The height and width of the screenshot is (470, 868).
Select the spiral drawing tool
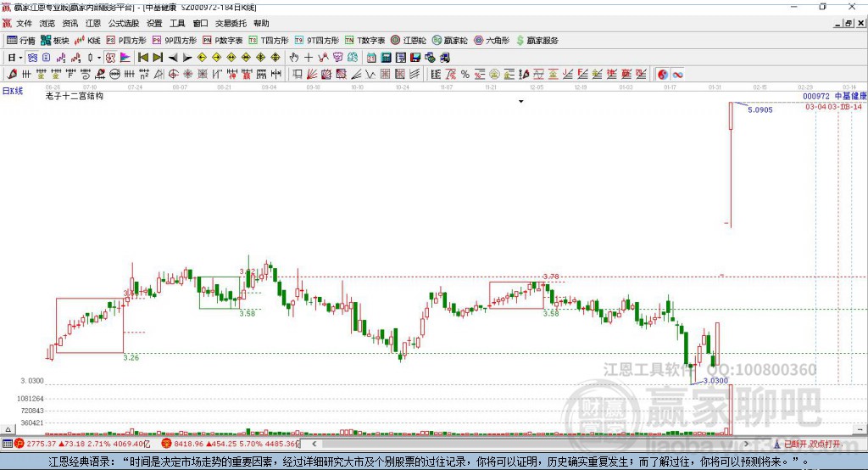click(86, 75)
